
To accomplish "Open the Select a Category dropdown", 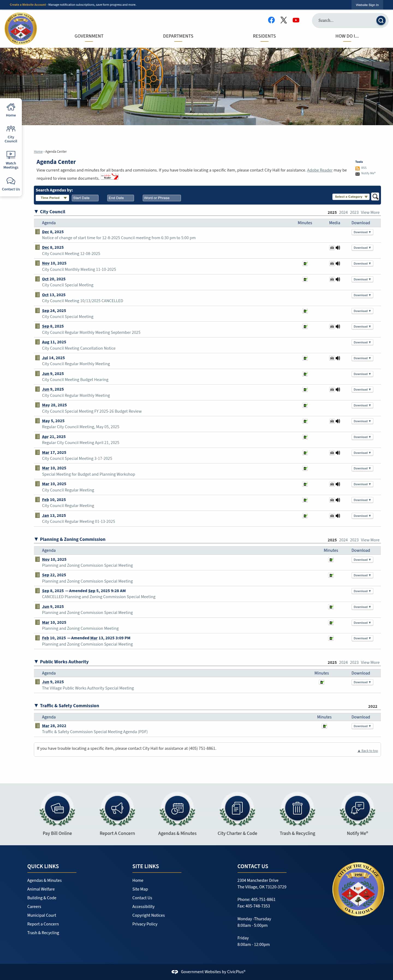I will click(x=351, y=197).
